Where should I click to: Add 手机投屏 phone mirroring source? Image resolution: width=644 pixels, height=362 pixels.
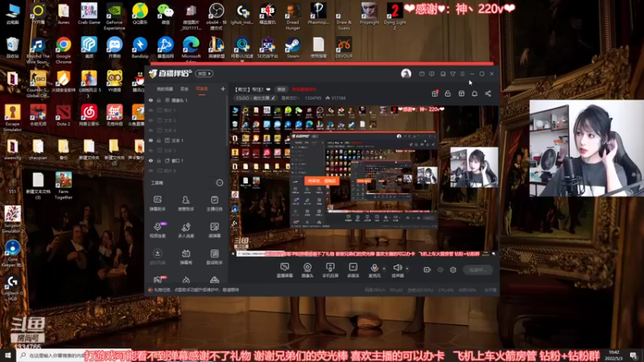click(x=330, y=270)
